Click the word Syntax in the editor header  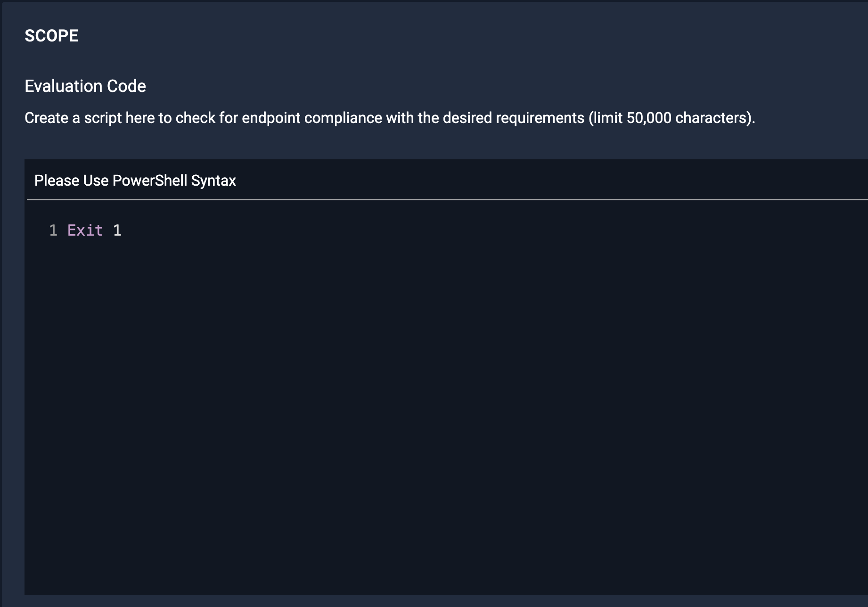coord(213,180)
